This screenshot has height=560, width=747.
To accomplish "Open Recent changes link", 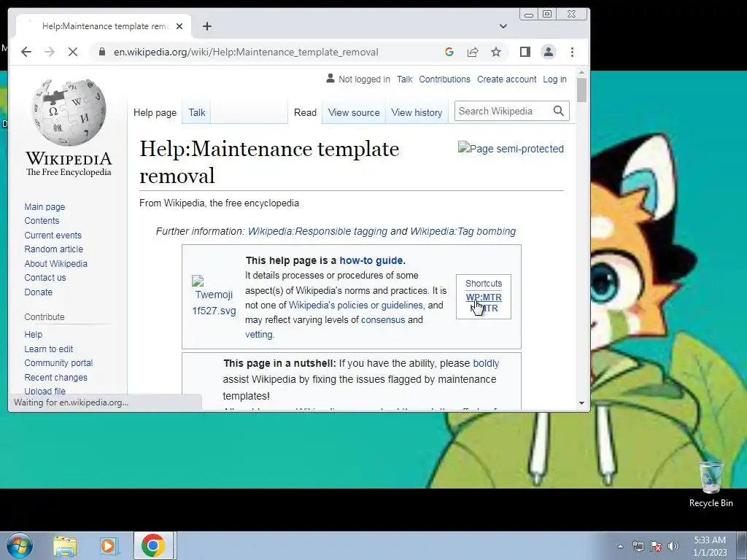I will coord(55,377).
